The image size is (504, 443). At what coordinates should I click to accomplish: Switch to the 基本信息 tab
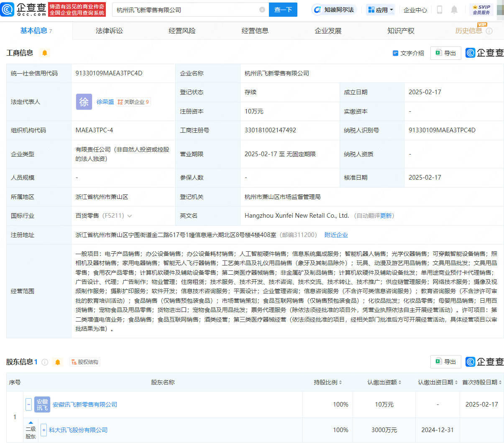tap(36, 31)
